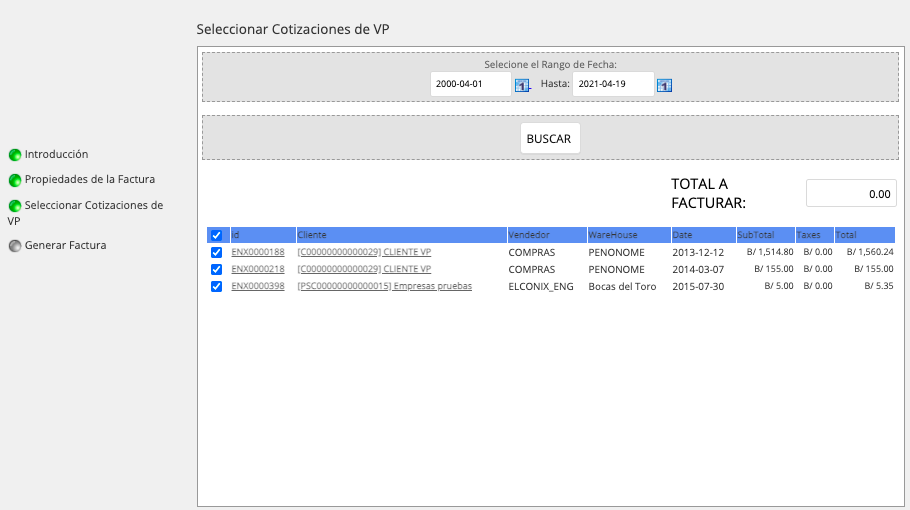Screen dimensions: 910x510
Task: Click the Cliente column header
Action: tap(401, 235)
